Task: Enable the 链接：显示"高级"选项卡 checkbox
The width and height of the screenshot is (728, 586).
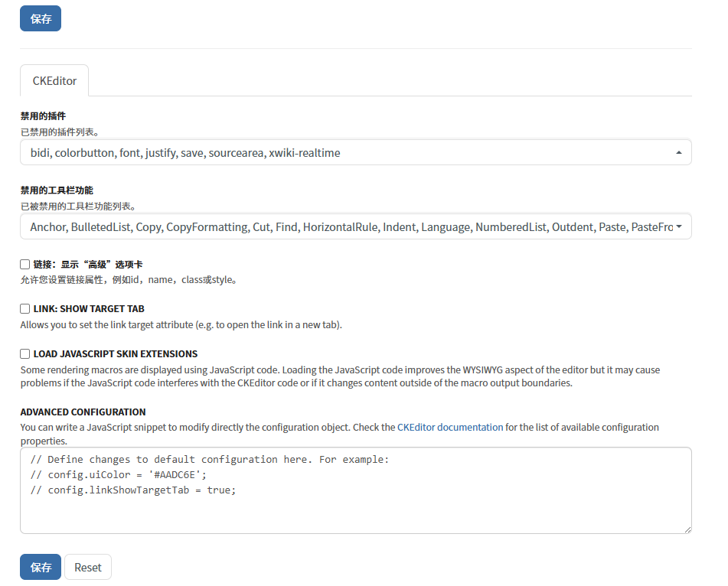Action: [x=25, y=264]
